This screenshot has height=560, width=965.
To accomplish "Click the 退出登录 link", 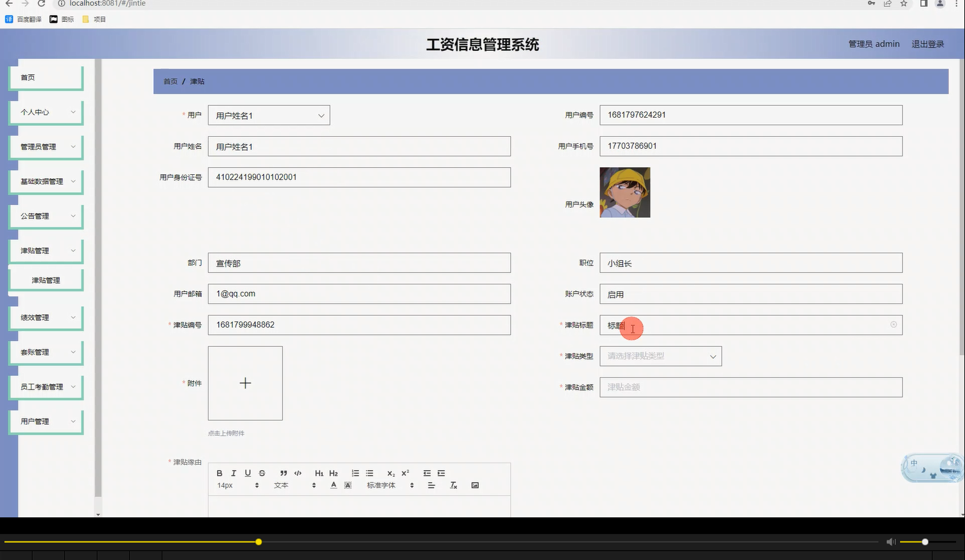I will click(x=927, y=44).
